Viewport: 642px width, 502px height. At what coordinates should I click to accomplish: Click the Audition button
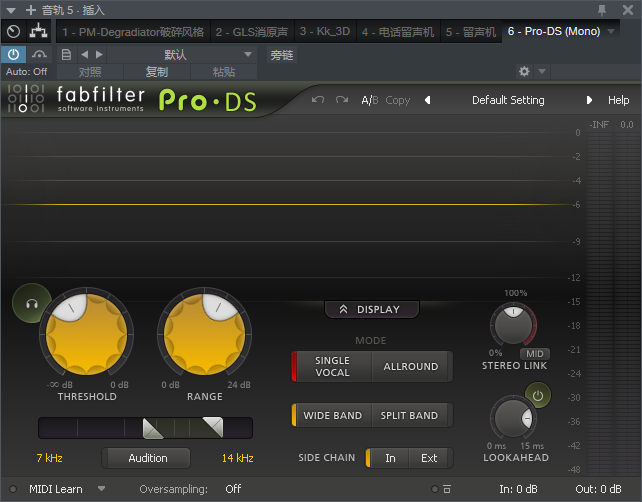146,458
